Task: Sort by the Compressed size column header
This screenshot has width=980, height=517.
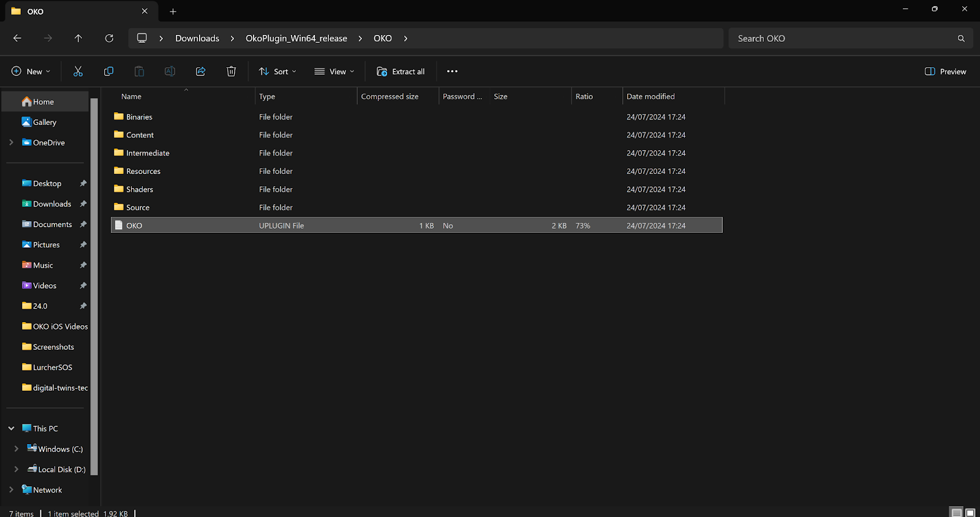Action: point(398,96)
